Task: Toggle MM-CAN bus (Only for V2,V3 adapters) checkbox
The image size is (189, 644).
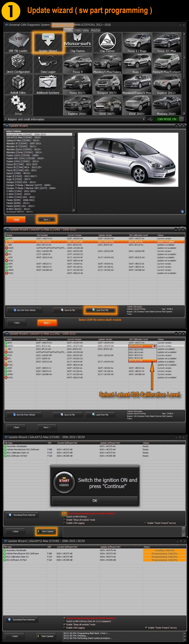Action: (x=64, y=621)
